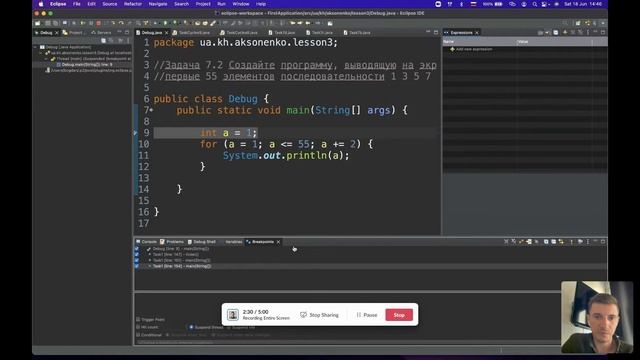Click Remove Selected Breakpoint icon
Image resolution: width=640 pixels, height=360 pixels.
click(x=506, y=242)
